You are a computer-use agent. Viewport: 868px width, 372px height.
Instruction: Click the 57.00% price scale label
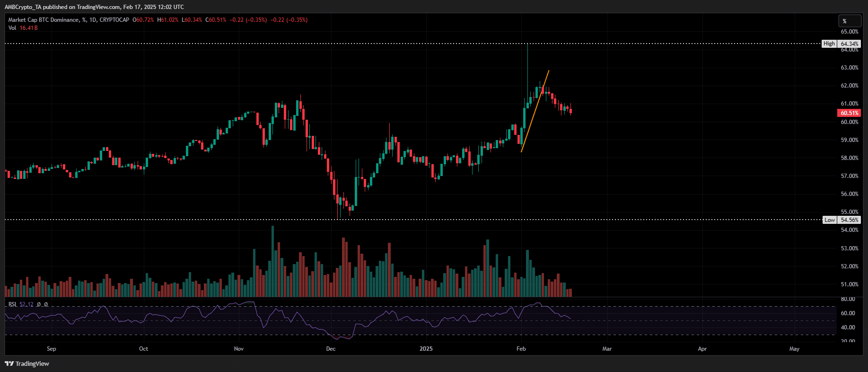(850, 176)
